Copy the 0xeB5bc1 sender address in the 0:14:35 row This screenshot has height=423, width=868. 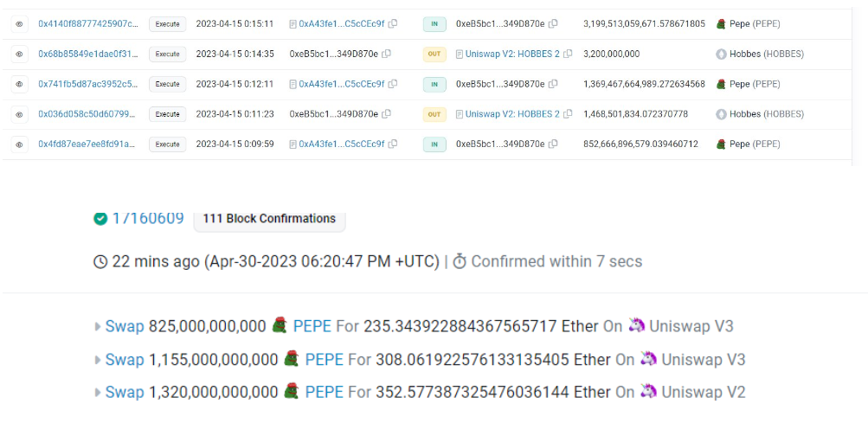(386, 54)
